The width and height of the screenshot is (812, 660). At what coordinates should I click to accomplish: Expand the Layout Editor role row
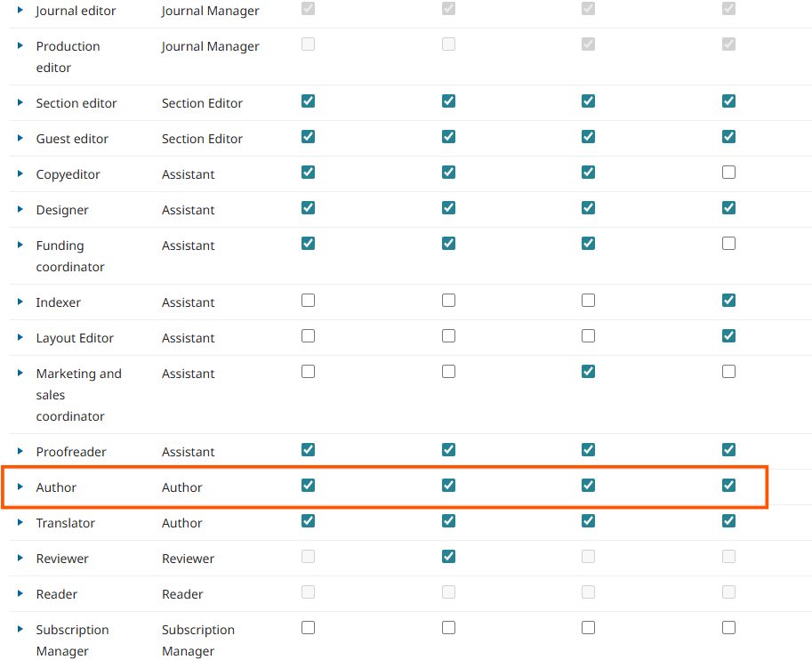point(20,337)
